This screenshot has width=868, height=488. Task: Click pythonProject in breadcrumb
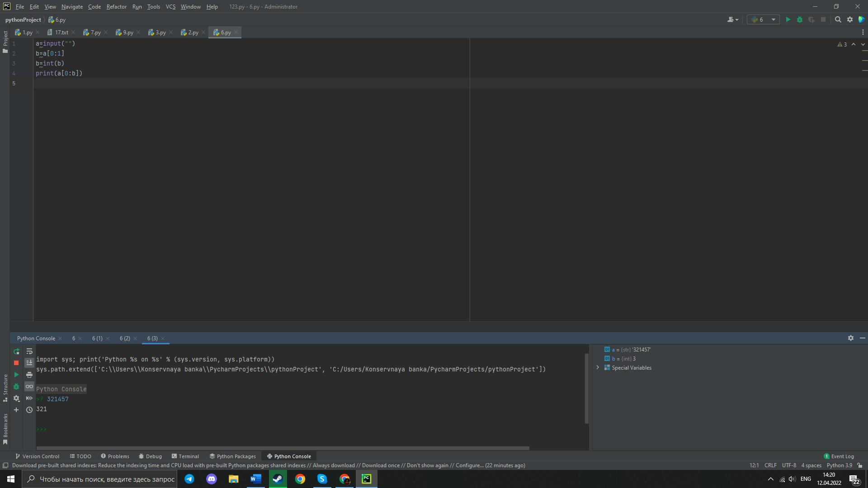[x=23, y=19]
